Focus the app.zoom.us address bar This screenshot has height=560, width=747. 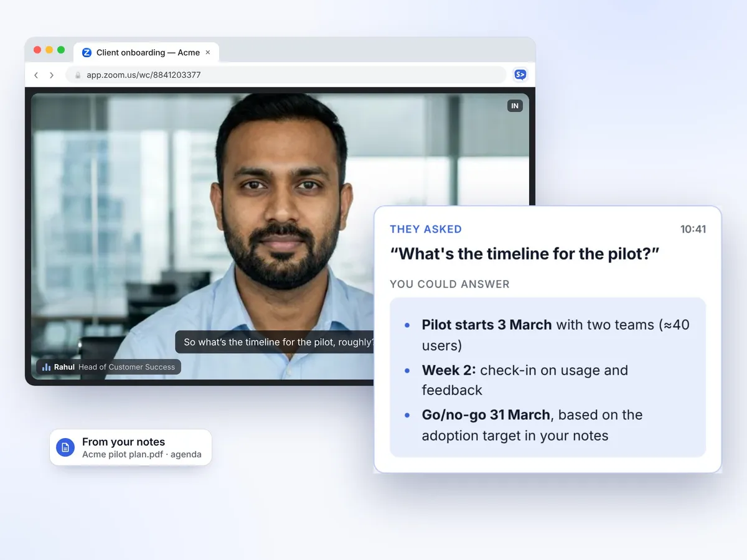tap(286, 75)
